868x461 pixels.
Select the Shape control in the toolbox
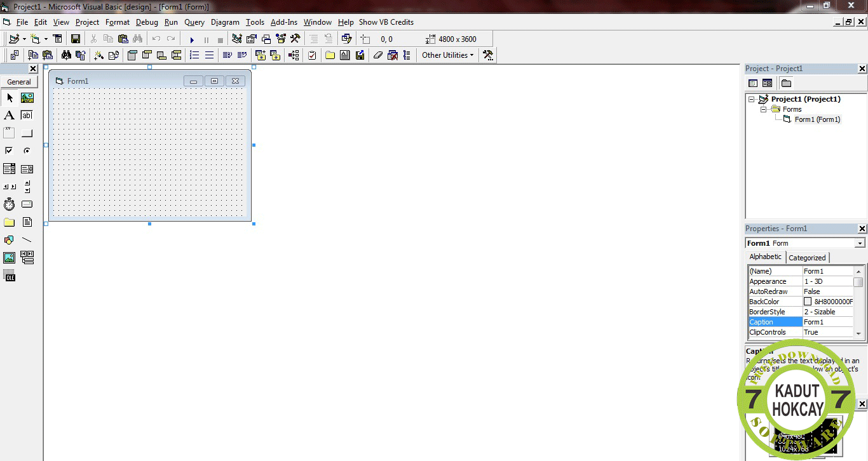(x=10, y=240)
